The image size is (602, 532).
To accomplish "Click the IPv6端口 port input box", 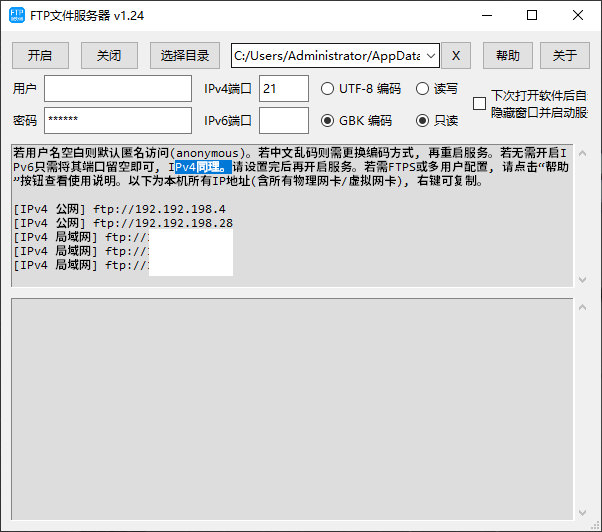I will click(284, 121).
